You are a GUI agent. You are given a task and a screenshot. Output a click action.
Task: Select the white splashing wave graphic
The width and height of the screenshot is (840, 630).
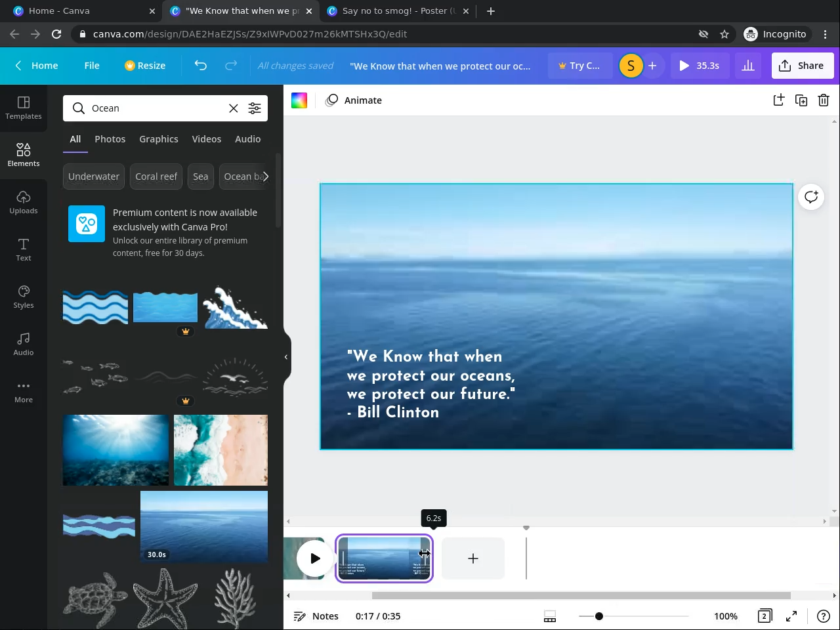click(235, 307)
